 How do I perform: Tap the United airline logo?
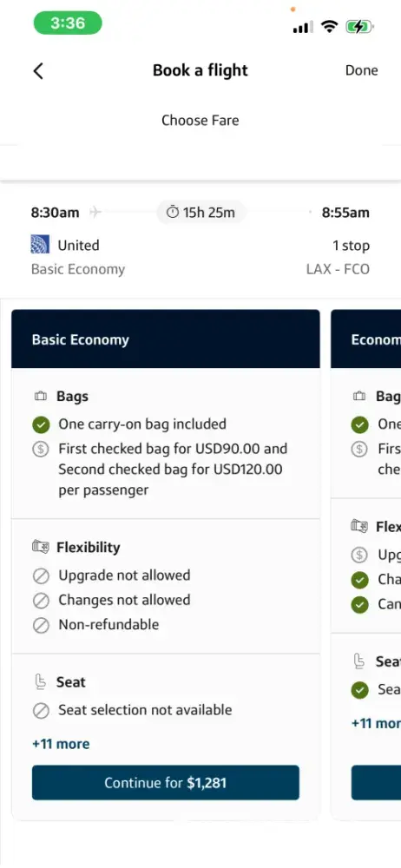[40, 245]
